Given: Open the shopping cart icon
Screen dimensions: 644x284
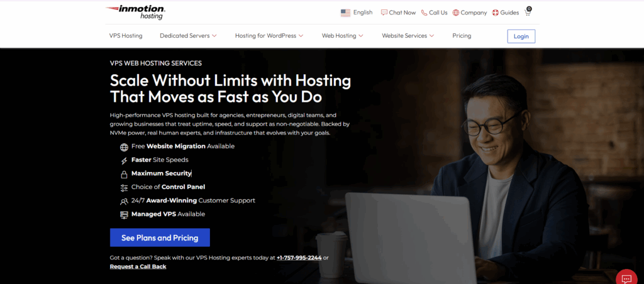Looking at the screenshot, I should click(528, 11).
